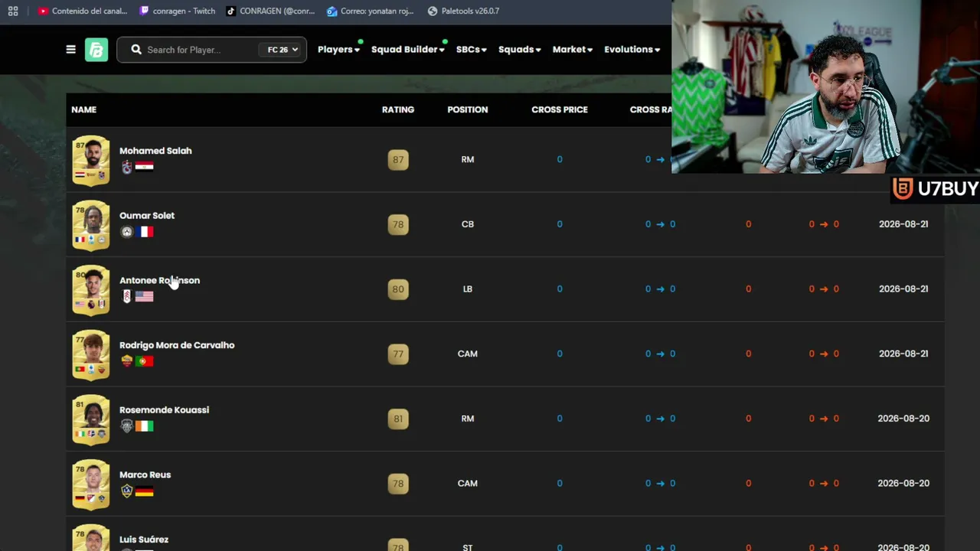Click the cross price 0 in Mora's row
This screenshot has height=551, width=980.
[x=560, y=354]
